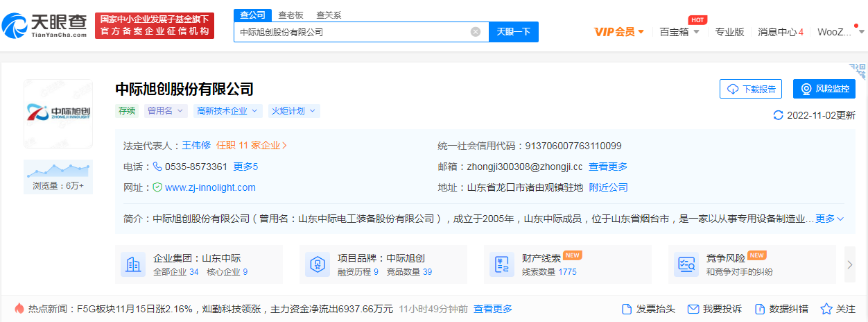Select the 查公司 tab
868x322 pixels.
pyautogui.click(x=252, y=15)
